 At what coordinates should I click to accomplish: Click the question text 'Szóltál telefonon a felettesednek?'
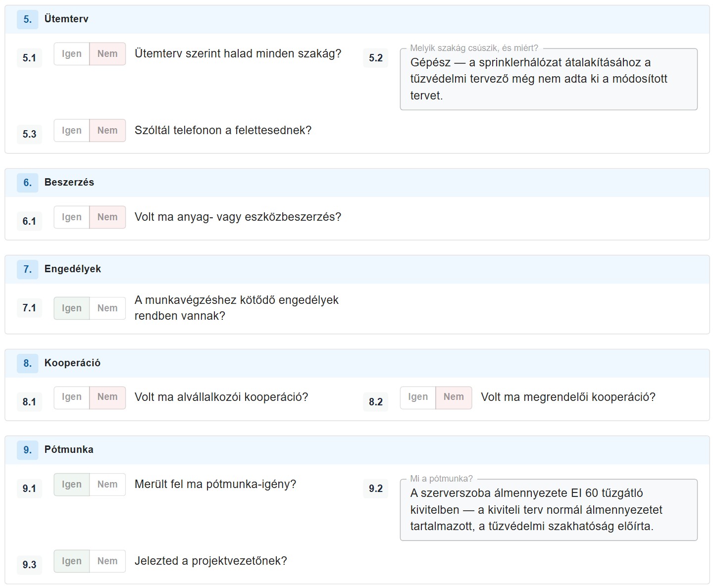click(223, 131)
